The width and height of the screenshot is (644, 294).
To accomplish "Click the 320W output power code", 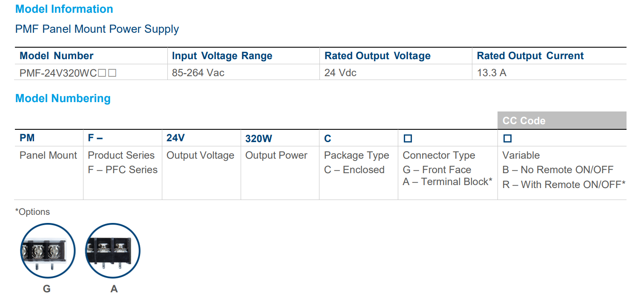I will tap(259, 139).
